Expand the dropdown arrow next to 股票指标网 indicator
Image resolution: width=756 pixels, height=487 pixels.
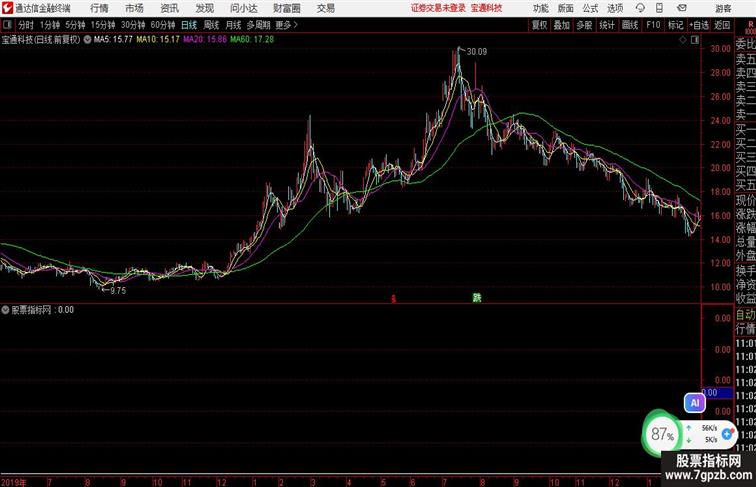point(5,310)
